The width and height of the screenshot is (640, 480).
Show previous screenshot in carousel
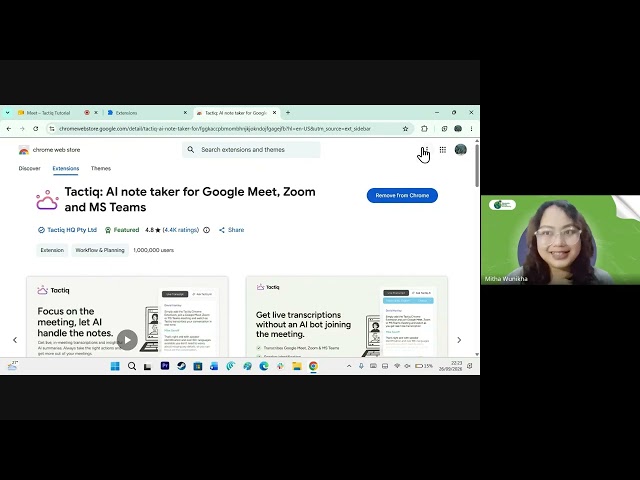point(15,340)
